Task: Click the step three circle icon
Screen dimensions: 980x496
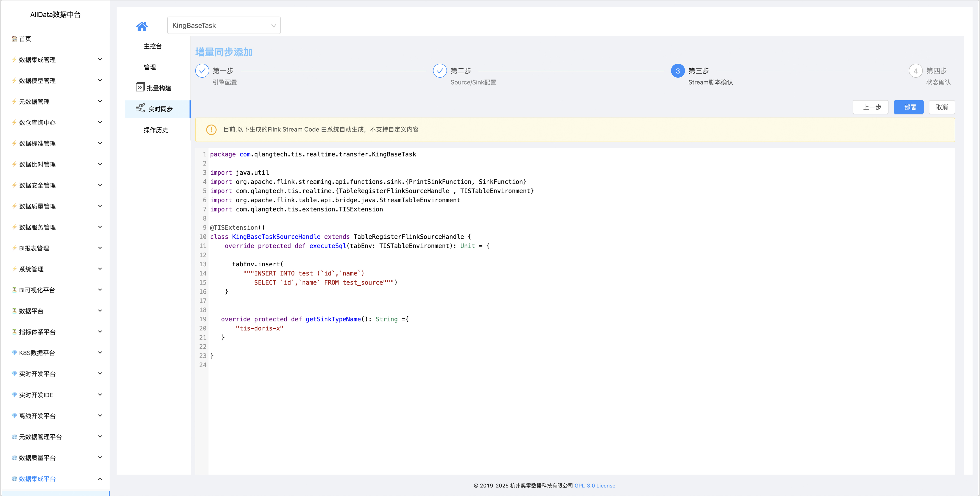Action: [x=677, y=71]
